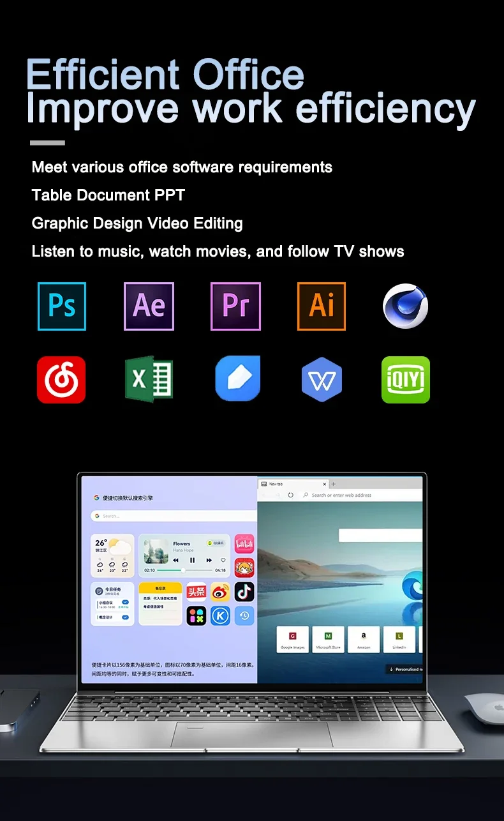The width and height of the screenshot is (504, 821).
Task: Open the green iQIYI icon
Action: coord(406,380)
